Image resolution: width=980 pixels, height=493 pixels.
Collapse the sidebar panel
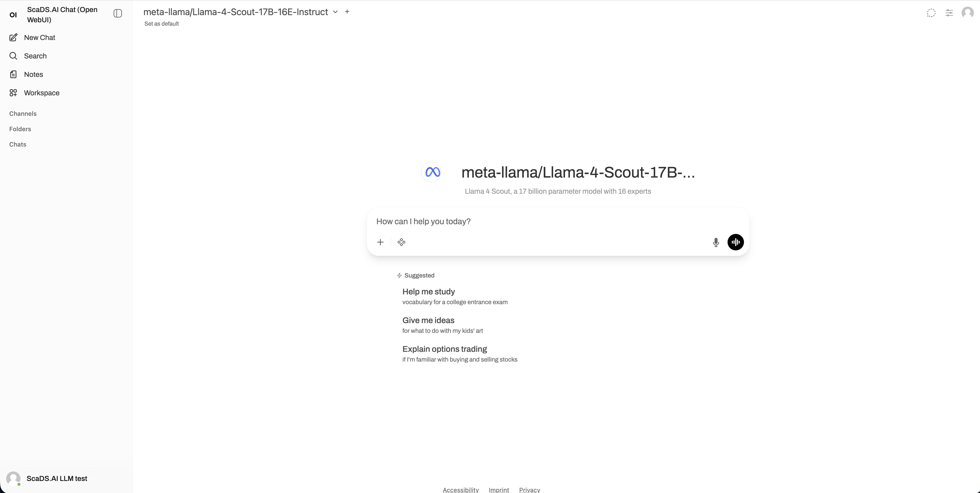point(118,13)
